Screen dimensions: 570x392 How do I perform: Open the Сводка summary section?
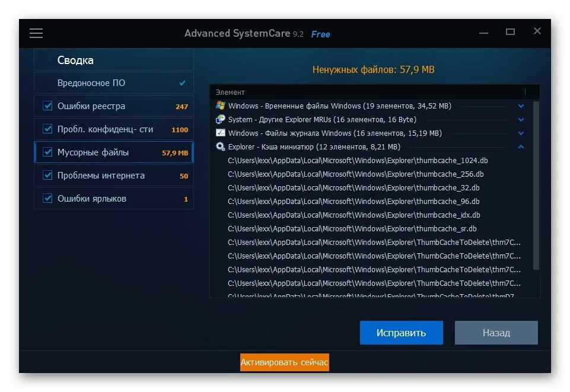pos(114,60)
